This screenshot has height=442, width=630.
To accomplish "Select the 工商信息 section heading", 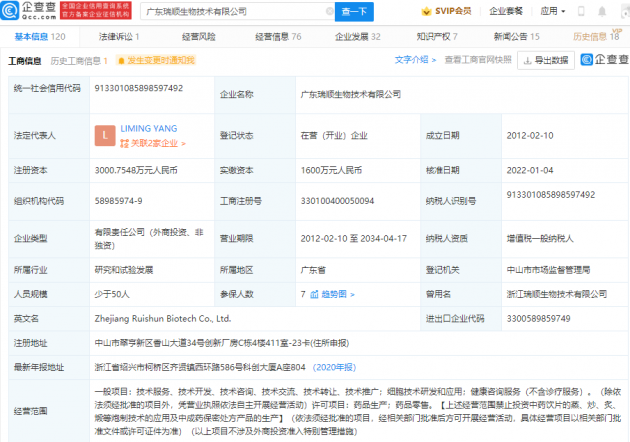I will [25, 61].
